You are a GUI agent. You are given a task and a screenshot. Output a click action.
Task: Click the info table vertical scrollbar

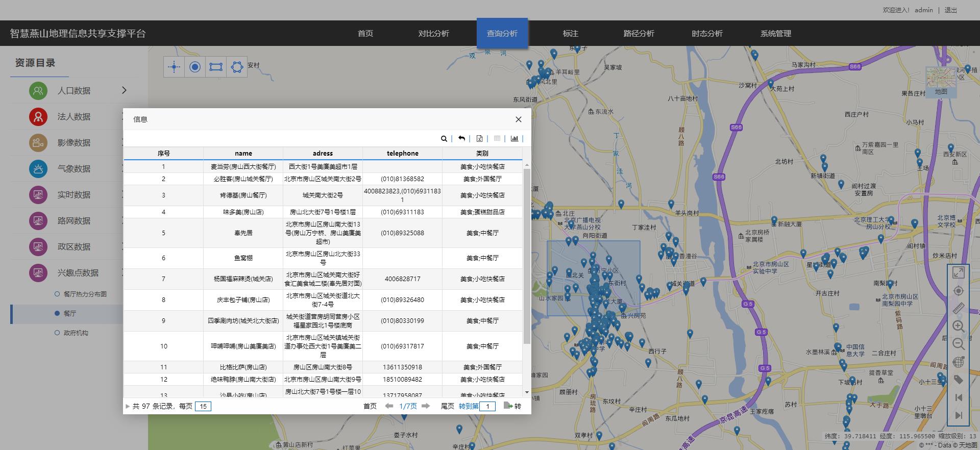(x=527, y=257)
